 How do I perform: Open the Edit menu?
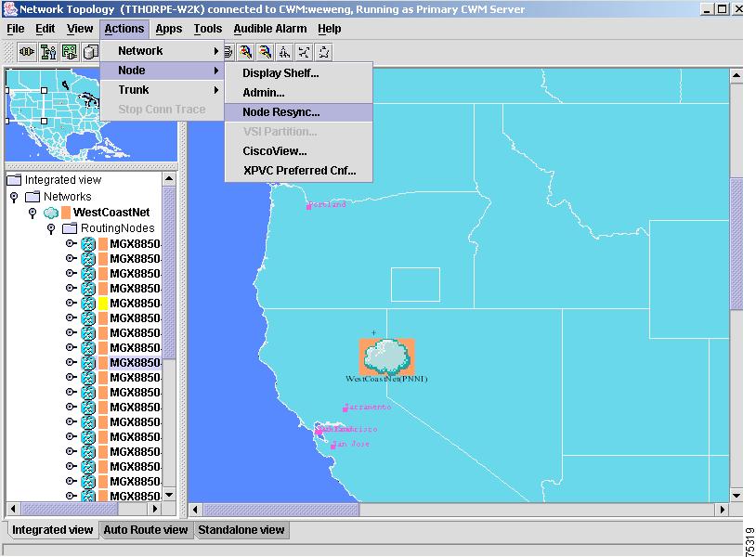point(46,29)
